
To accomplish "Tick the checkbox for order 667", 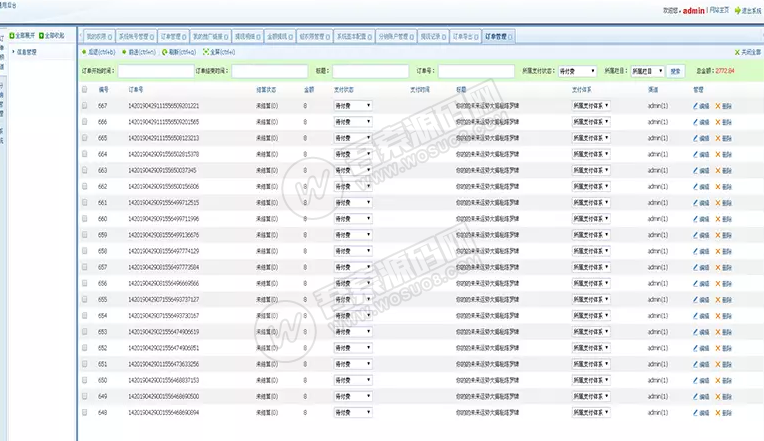I will pos(84,105).
